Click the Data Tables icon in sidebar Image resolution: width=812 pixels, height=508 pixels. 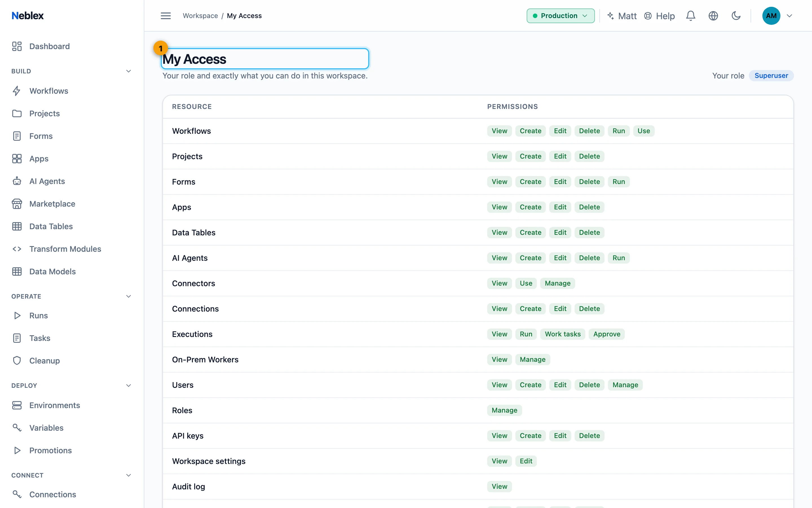(17, 226)
